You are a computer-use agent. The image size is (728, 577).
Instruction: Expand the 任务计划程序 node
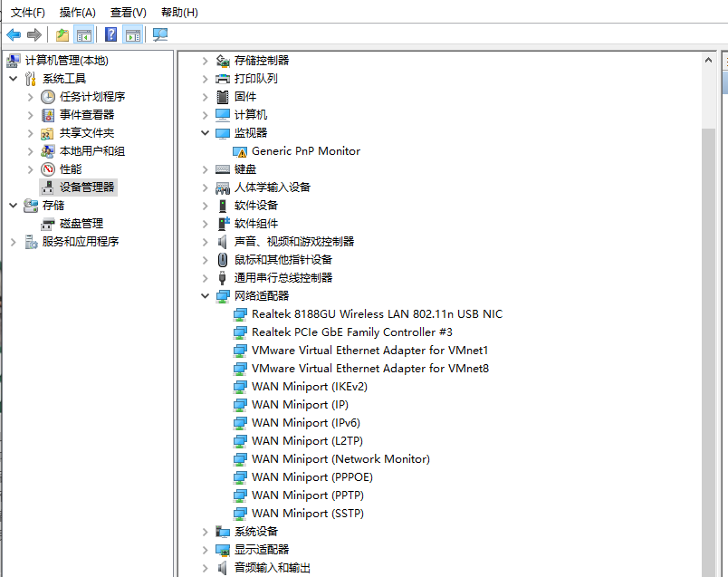click(x=30, y=97)
